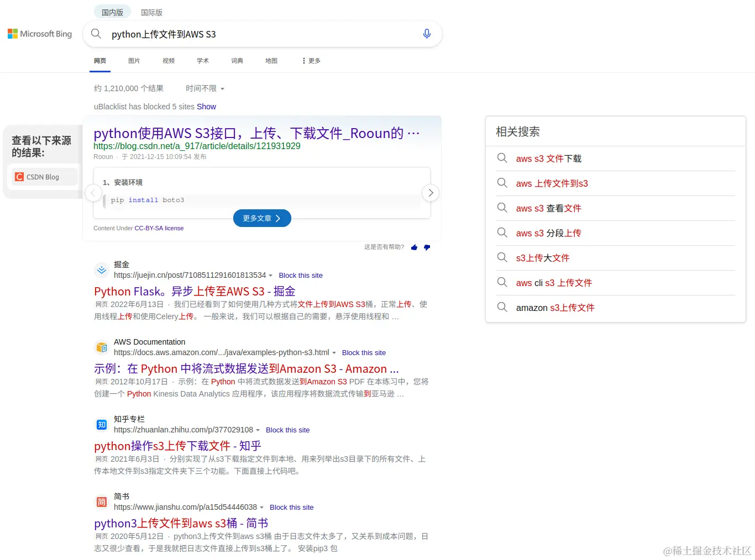The height and width of the screenshot is (560, 755).
Task: Click the microphone icon in the search bar
Action: click(x=427, y=34)
